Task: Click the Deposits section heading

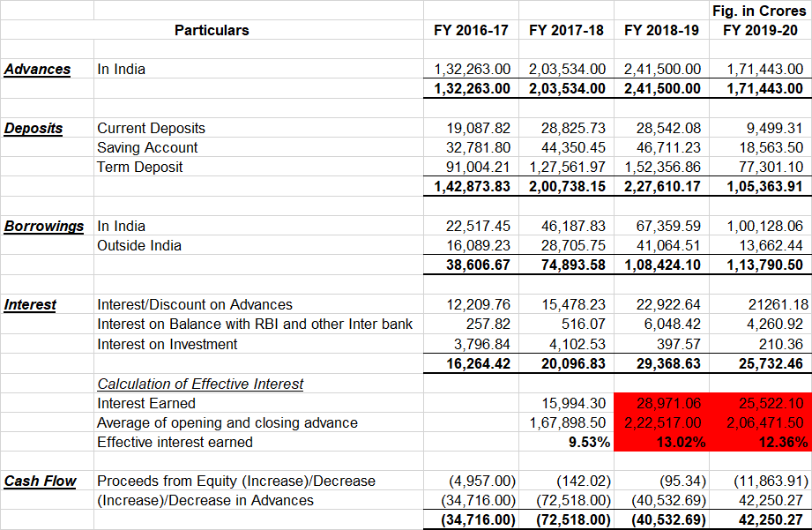Action: pos(34,128)
